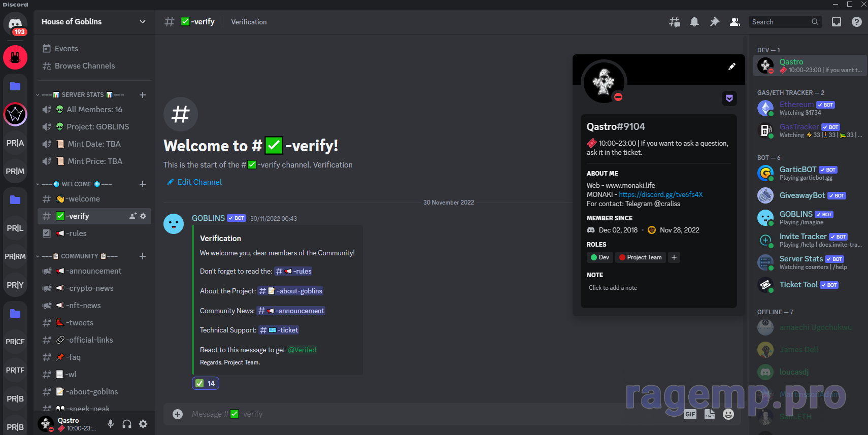Click the profile badge icon

pos(729,98)
